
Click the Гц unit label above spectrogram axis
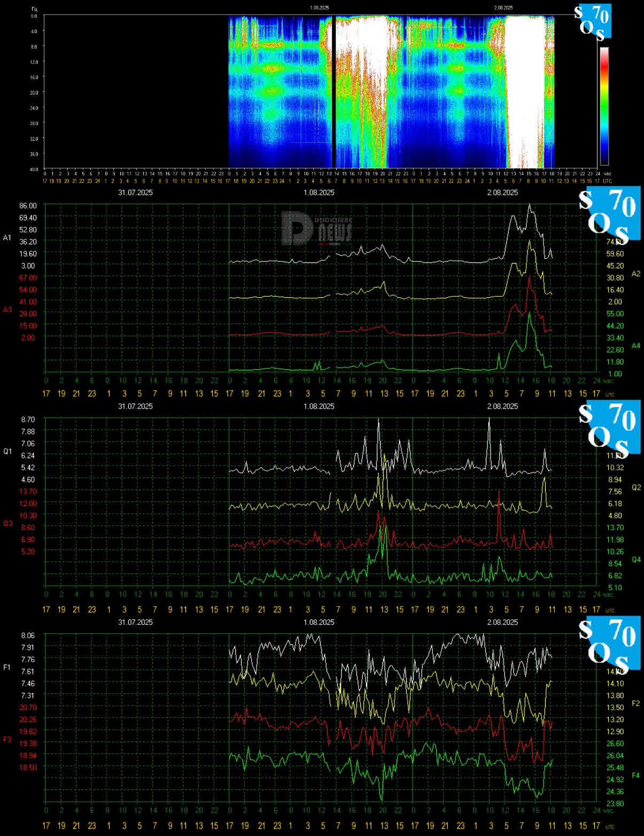coord(34,9)
